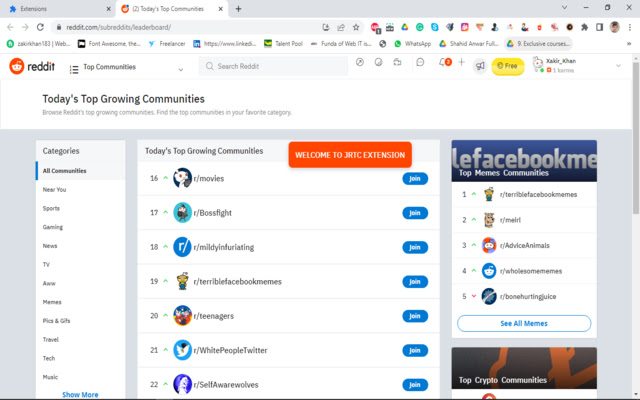Focus the Search Reddit field
The width and height of the screenshot is (640, 400).
pyautogui.click(x=273, y=66)
